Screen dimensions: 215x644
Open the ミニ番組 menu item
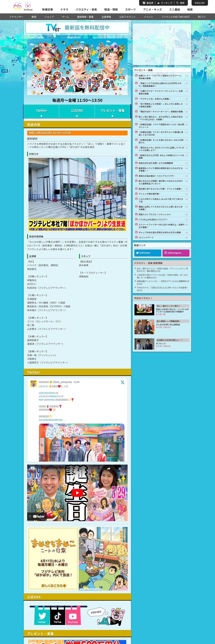click(x=174, y=10)
